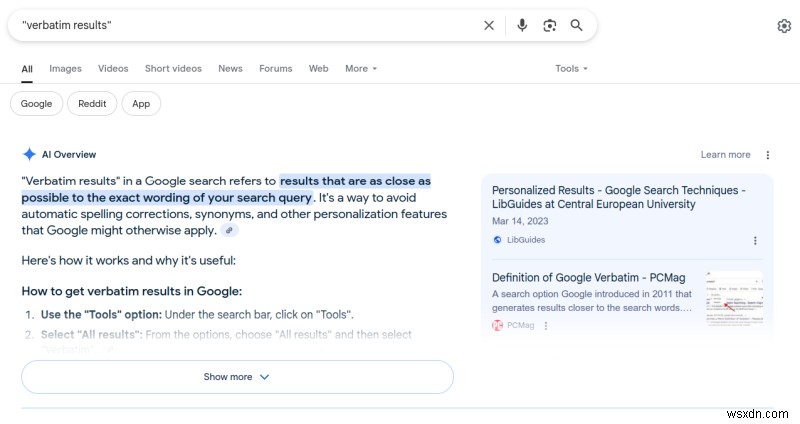The width and height of the screenshot is (800, 424).
Task: Open AI Overview three-dot options menu
Action: click(767, 155)
